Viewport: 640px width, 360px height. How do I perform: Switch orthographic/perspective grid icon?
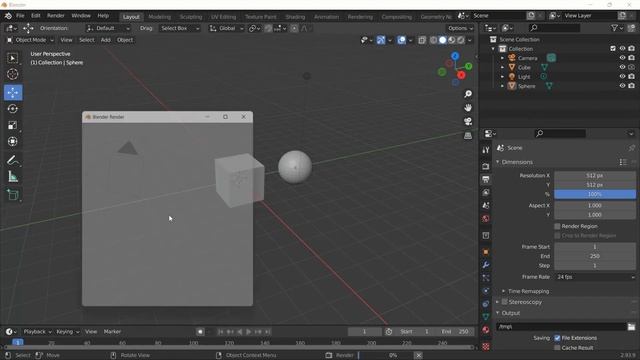468,136
